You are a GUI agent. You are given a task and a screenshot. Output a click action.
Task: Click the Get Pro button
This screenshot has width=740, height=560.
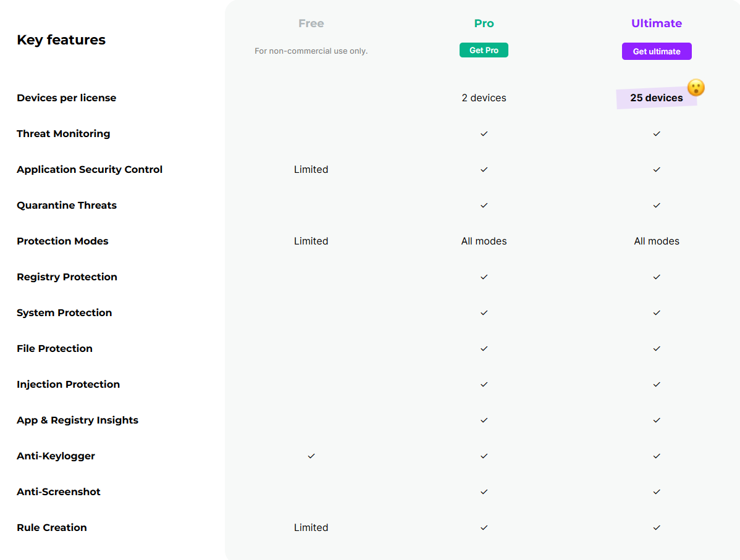pos(484,50)
